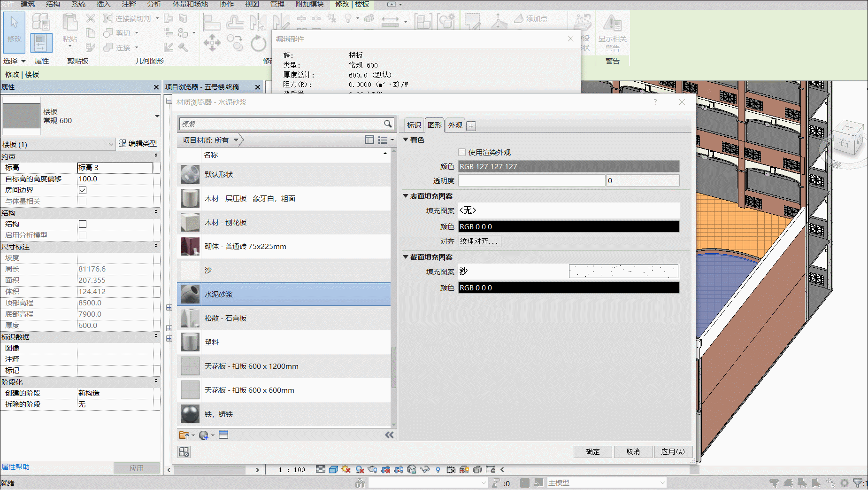
Task: Click the add asset plus tab button
Action: 471,126
